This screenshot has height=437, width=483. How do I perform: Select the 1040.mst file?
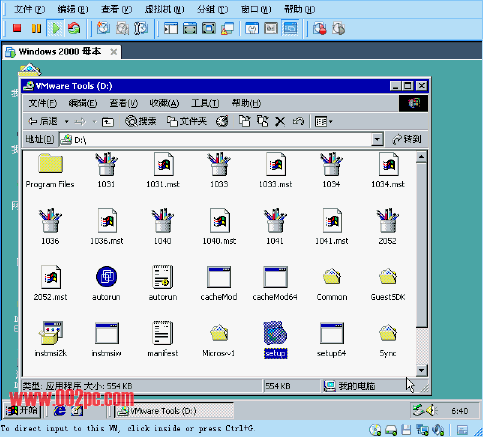(219, 227)
